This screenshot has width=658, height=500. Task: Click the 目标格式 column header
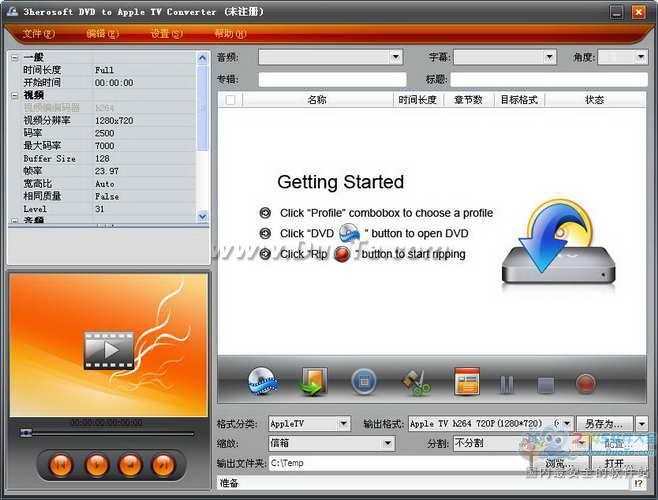520,100
